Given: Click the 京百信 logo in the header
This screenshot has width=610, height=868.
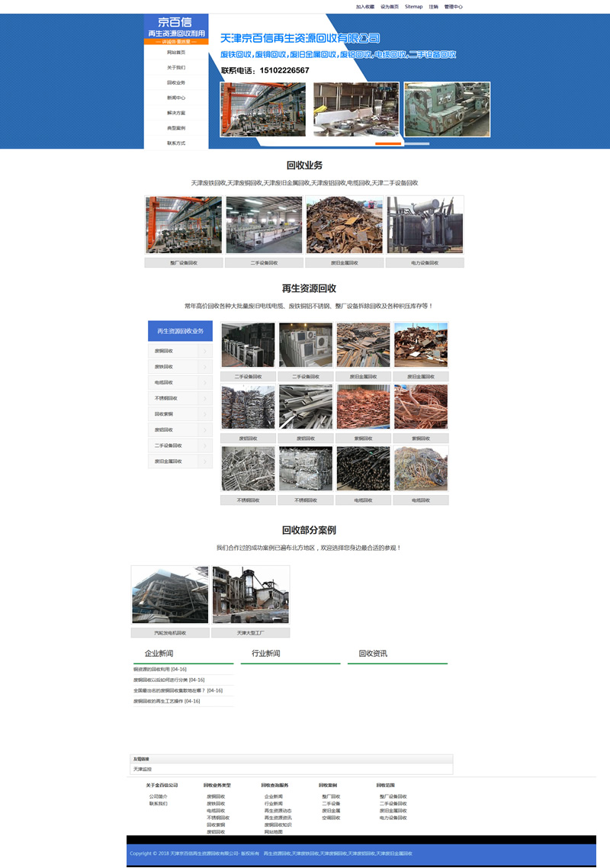Looking at the screenshot, I should (176, 29).
